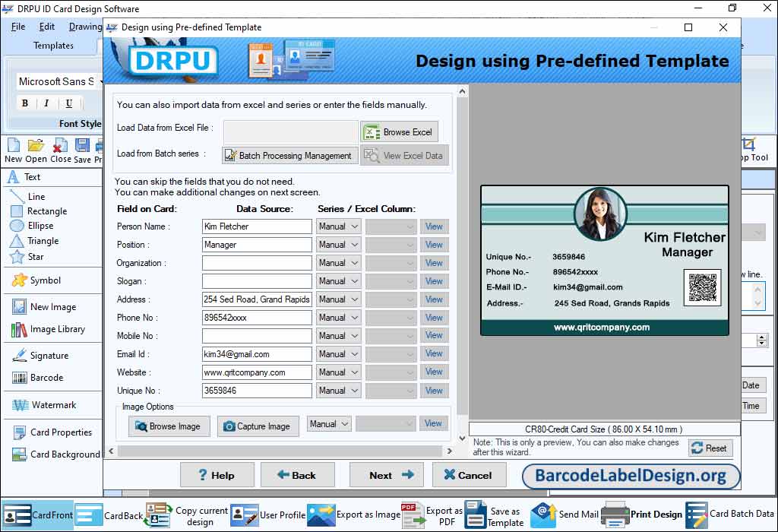Image resolution: width=778 pixels, height=532 pixels.
Task: Open Organization data source dropdown
Action: pyautogui.click(x=338, y=263)
